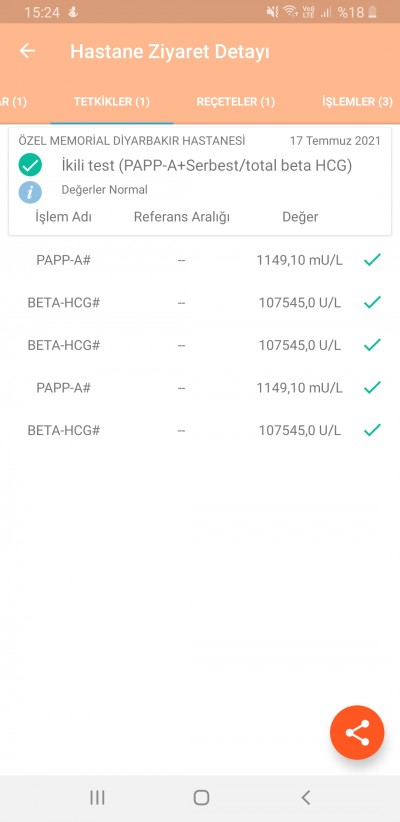This screenshot has width=400, height=822.
Task: Tap the checkmark on first BETA-HCG# row
Action: [372, 302]
